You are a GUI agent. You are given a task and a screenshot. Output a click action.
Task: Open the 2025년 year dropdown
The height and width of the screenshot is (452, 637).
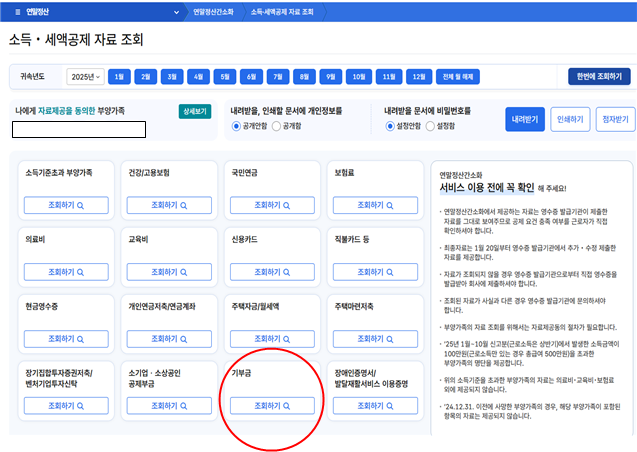click(x=84, y=77)
